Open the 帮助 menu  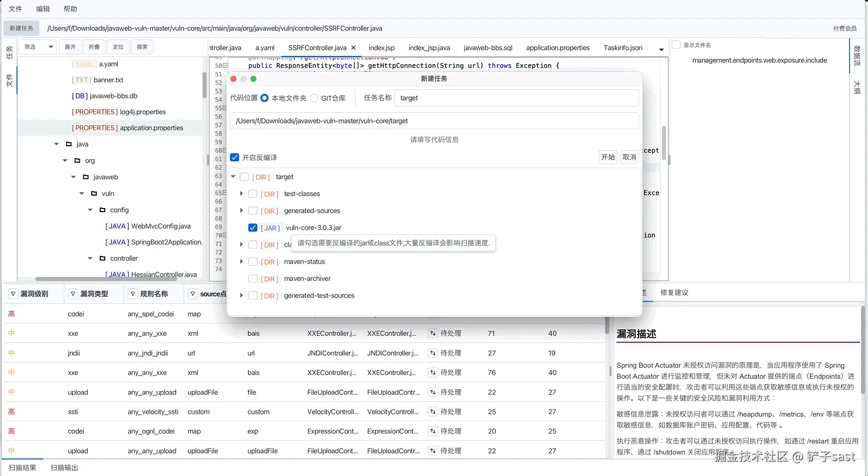click(70, 9)
